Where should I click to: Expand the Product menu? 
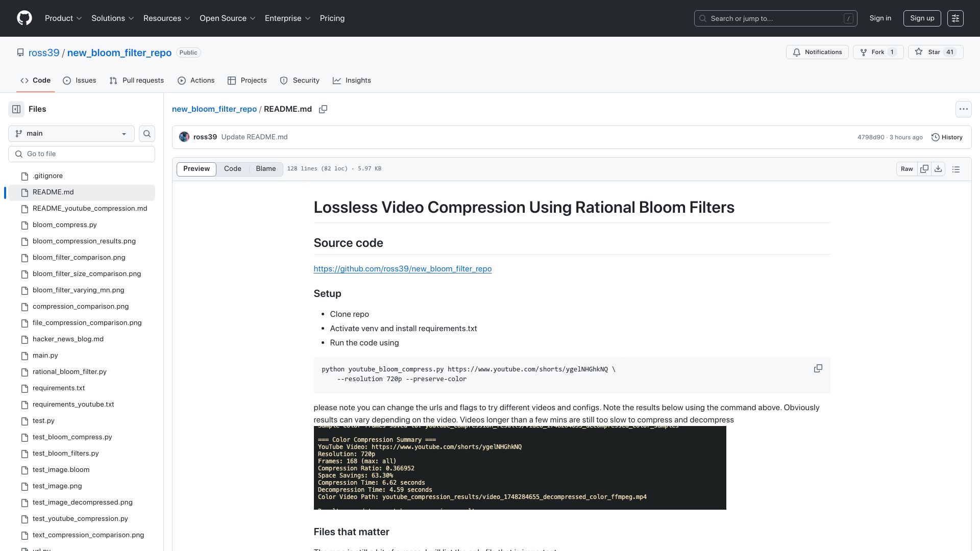63,18
